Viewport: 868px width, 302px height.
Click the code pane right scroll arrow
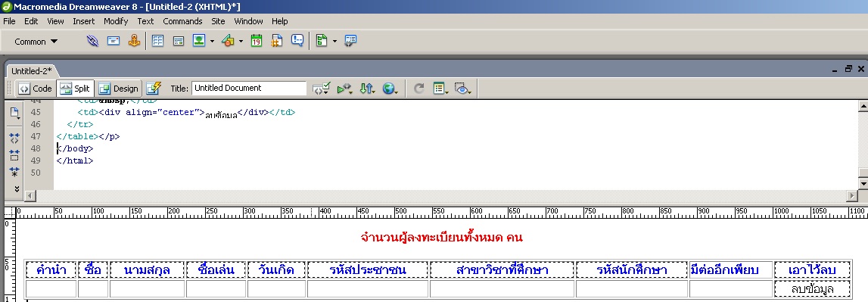point(852,195)
